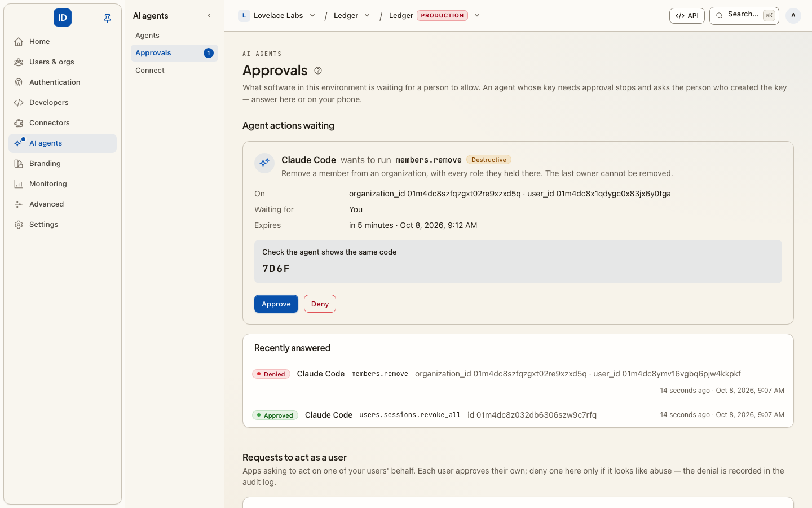Click the Approvals pending count badge
812x508 pixels.
(x=209, y=53)
